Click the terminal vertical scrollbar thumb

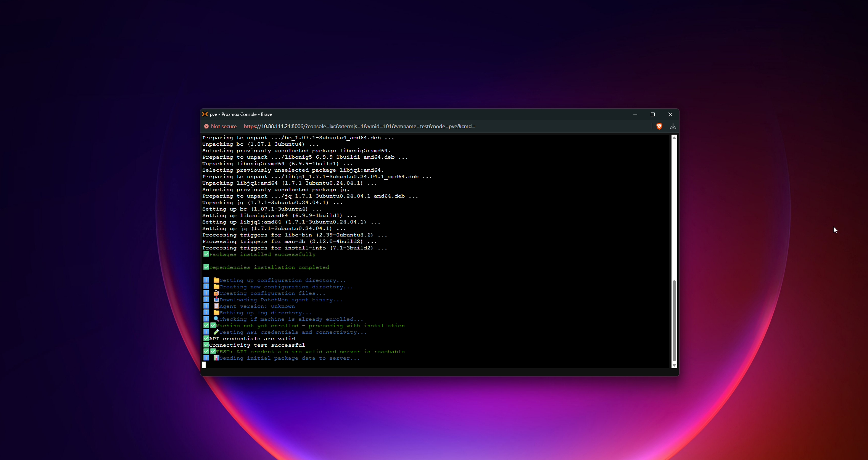point(674,320)
